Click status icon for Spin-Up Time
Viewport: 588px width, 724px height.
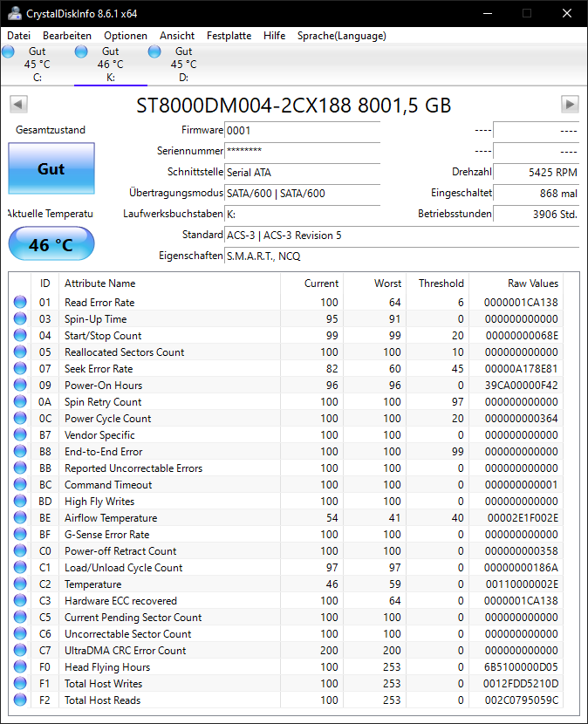click(20, 318)
